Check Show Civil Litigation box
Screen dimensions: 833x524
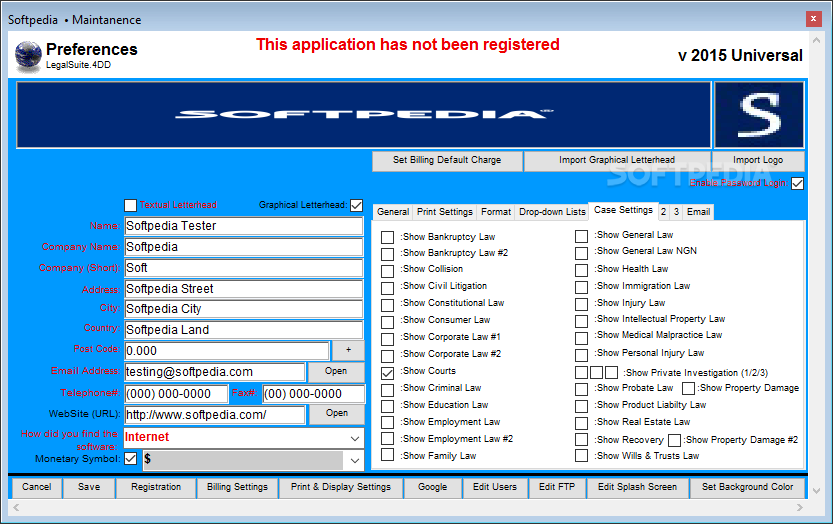coord(387,288)
